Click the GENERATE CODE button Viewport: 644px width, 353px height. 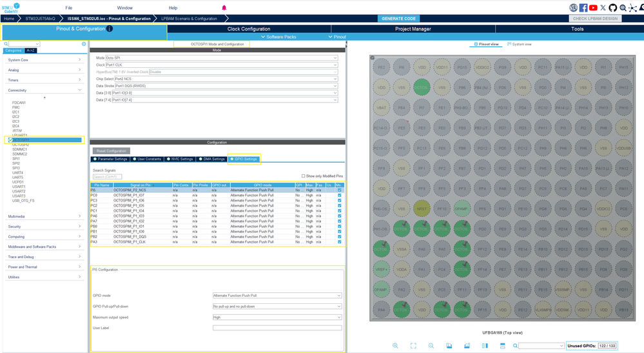(x=398, y=19)
